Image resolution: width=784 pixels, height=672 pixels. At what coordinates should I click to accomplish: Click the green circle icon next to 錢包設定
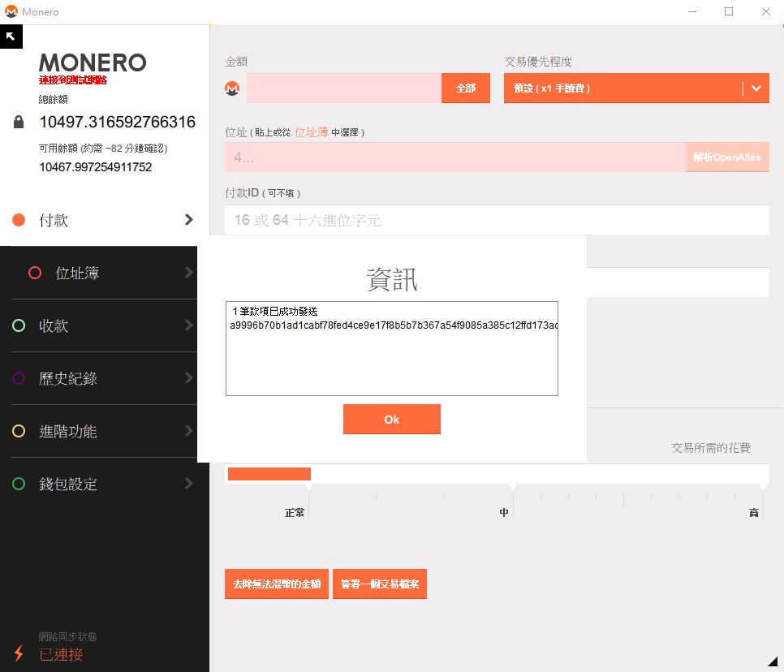tap(19, 484)
